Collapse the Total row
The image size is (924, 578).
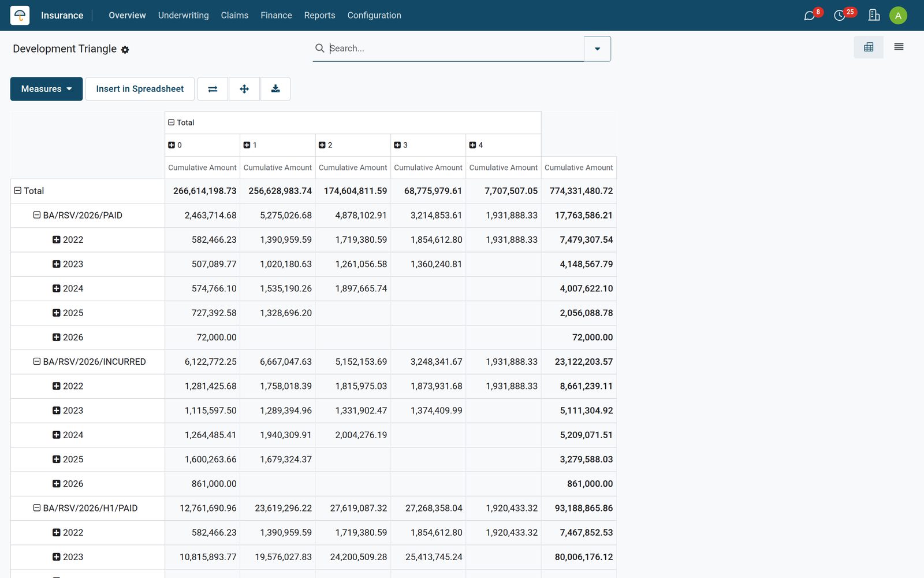pos(18,191)
